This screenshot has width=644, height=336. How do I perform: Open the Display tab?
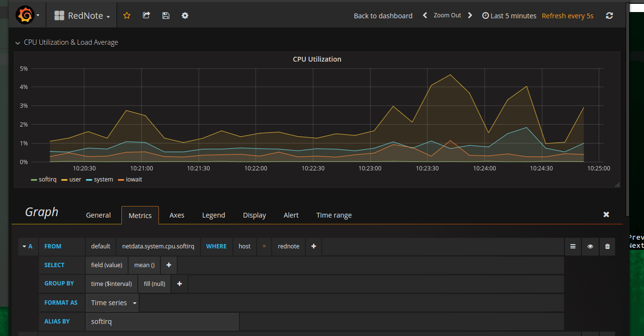pos(254,215)
